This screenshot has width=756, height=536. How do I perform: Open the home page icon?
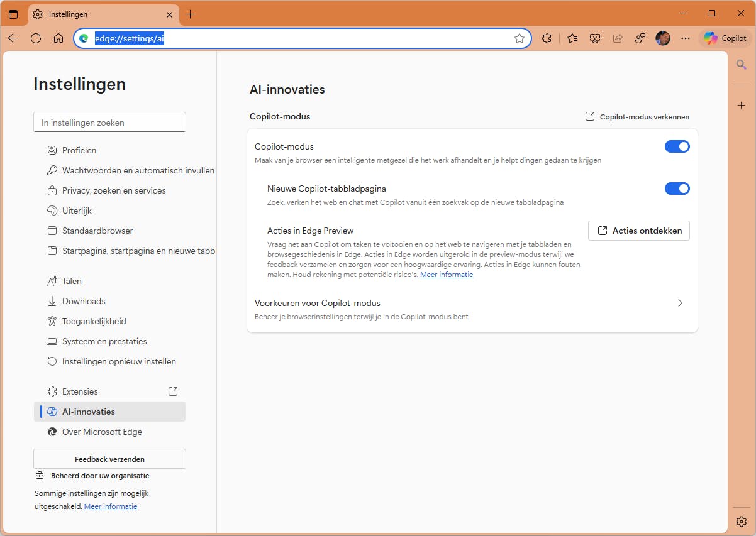click(58, 38)
